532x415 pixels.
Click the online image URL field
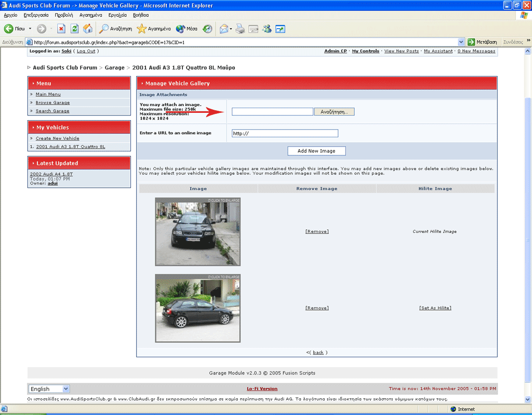click(x=285, y=134)
